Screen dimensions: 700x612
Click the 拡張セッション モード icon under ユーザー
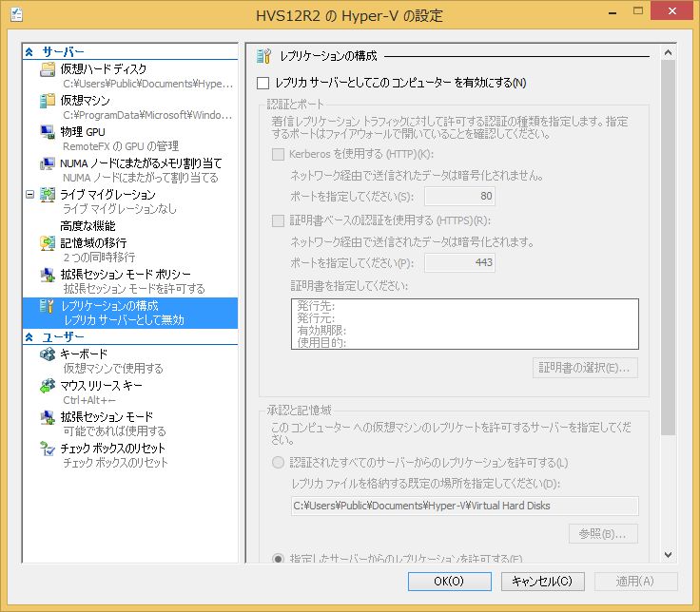coord(48,417)
